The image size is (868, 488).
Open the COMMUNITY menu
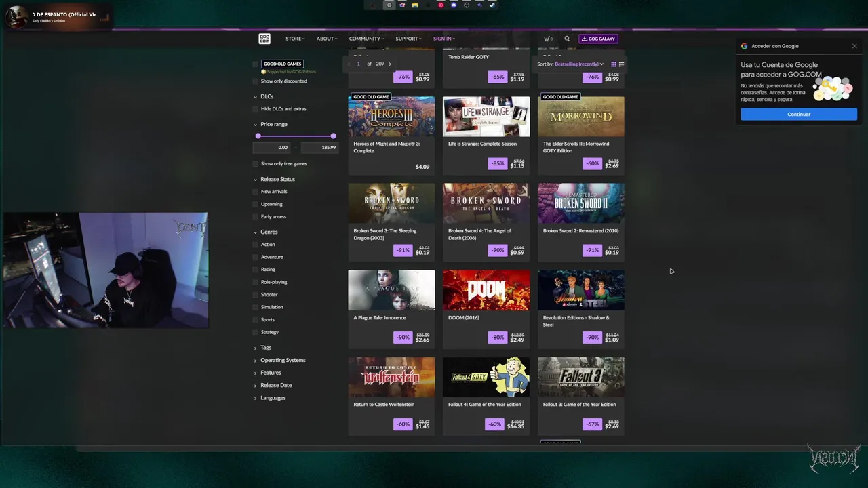pyautogui.click(x=366, y=39)
